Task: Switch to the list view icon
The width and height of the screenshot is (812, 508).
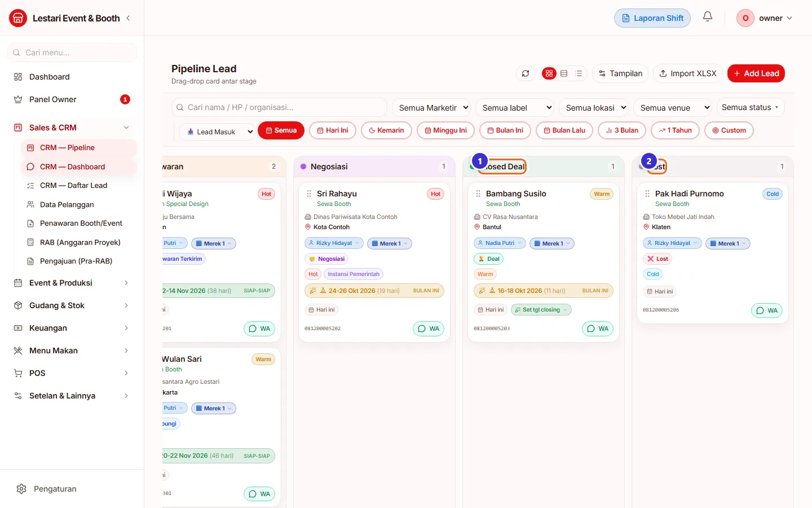Action: click(x=579, y=73)
